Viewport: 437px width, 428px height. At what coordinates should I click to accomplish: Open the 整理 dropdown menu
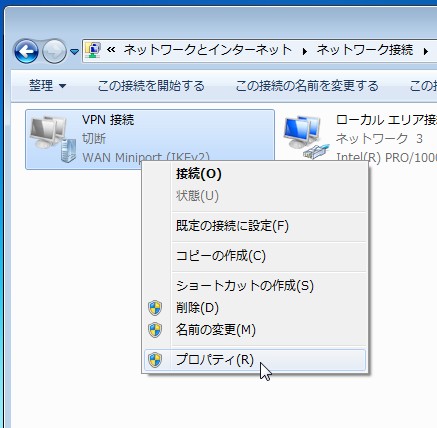(x=47, y=86)
